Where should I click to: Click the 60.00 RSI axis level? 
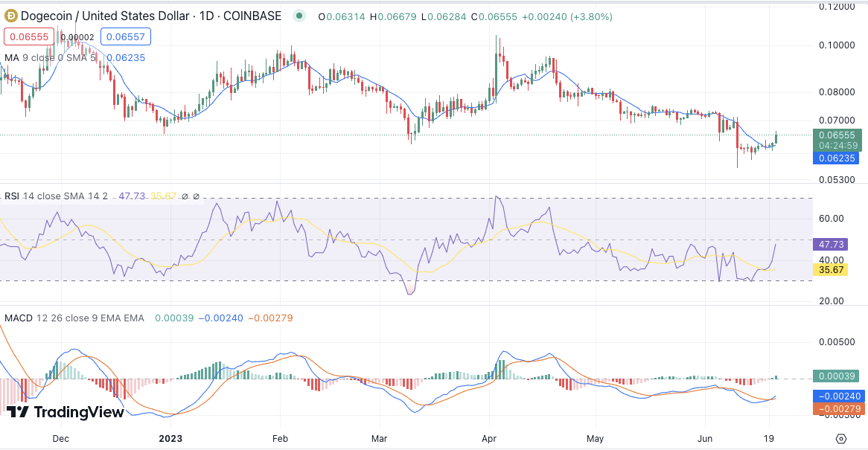(831, 219)
